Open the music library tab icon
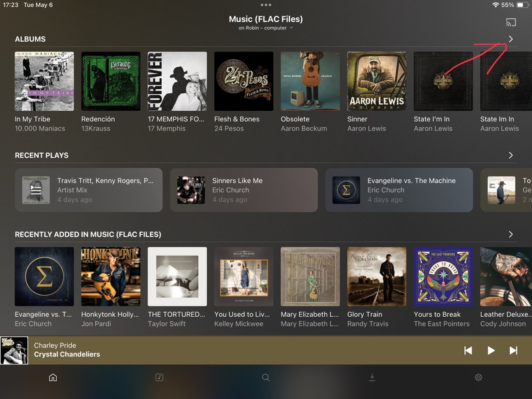 click(159, 377)
